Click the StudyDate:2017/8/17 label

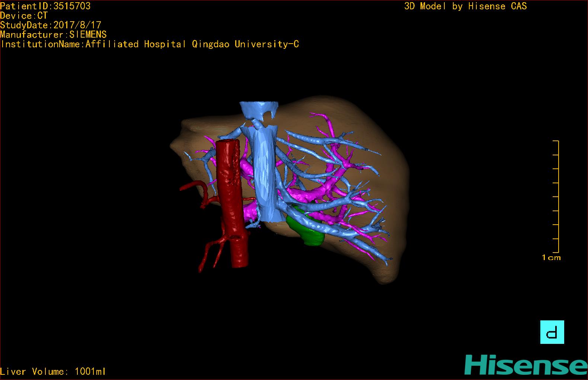pyautogui.click(x=51, y=25)
